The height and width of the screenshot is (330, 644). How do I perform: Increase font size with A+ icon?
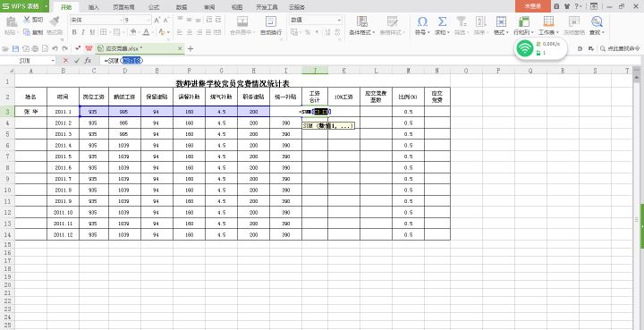(157, 20)
